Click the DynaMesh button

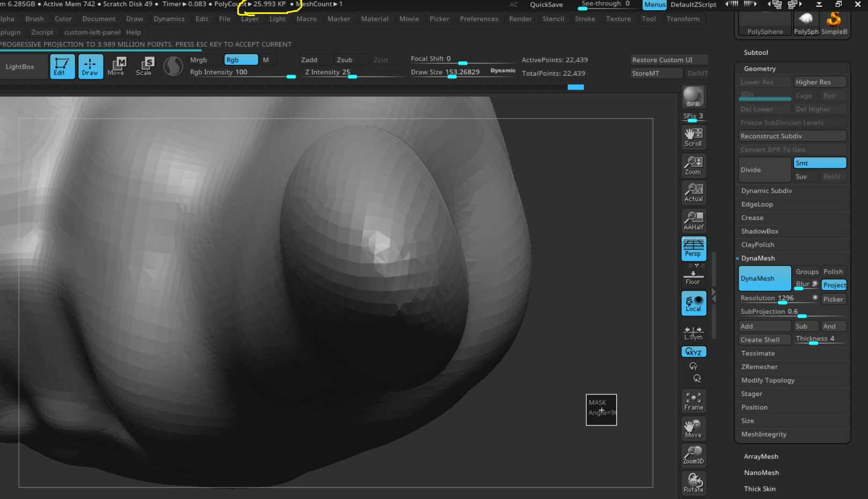[x=764, y=278]
